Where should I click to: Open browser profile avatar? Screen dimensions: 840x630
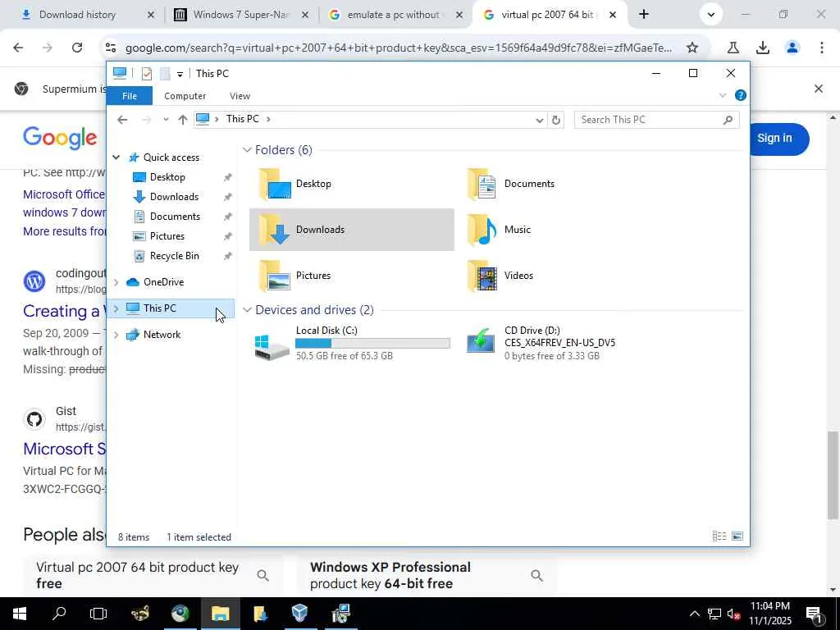(x=792, y=48)
